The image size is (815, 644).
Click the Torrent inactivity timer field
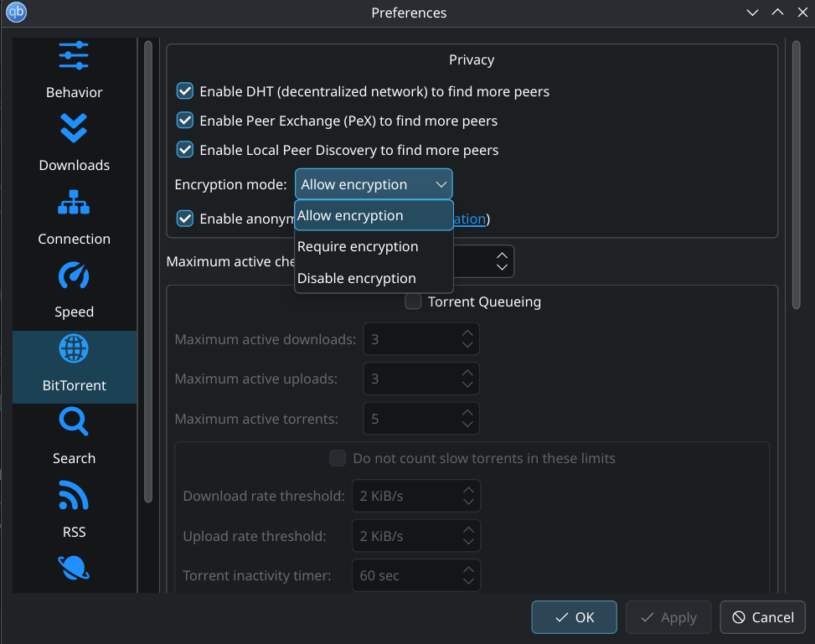coord(415,575)
